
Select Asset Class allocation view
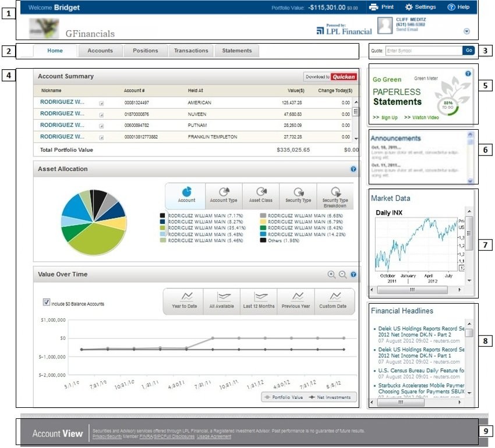tap(261, 195)
